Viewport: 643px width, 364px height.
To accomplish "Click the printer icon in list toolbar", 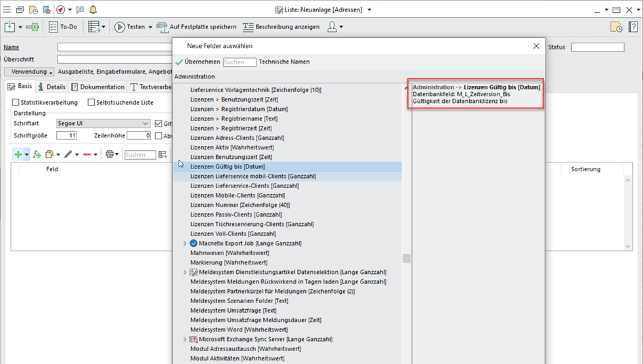I will [x=109, y=155].
